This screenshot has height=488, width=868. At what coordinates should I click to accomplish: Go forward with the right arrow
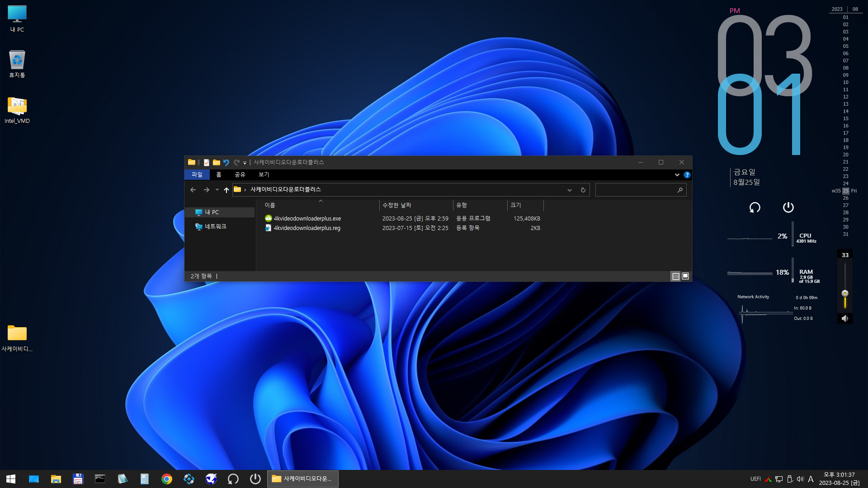pos(207,190)
